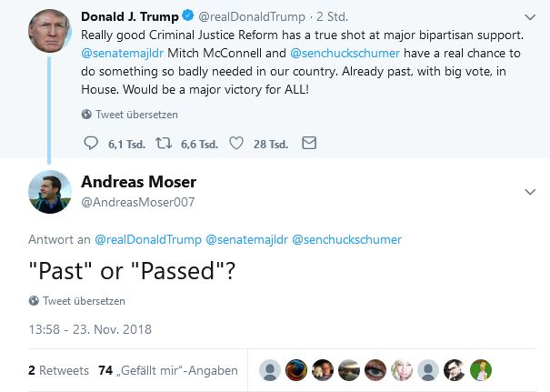Click the globe icon under "Past" or "Passed"?
550x392 pixels.
(x=34, y=301)
